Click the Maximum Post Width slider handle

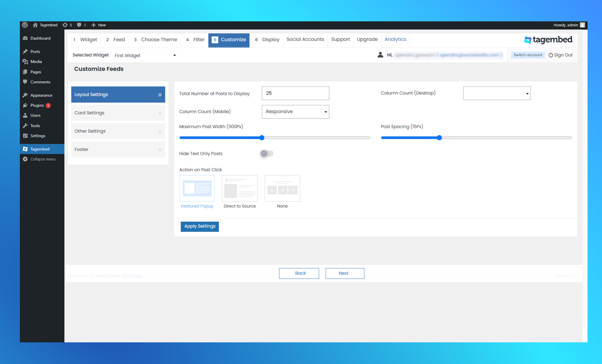click(x=262, y=138)
